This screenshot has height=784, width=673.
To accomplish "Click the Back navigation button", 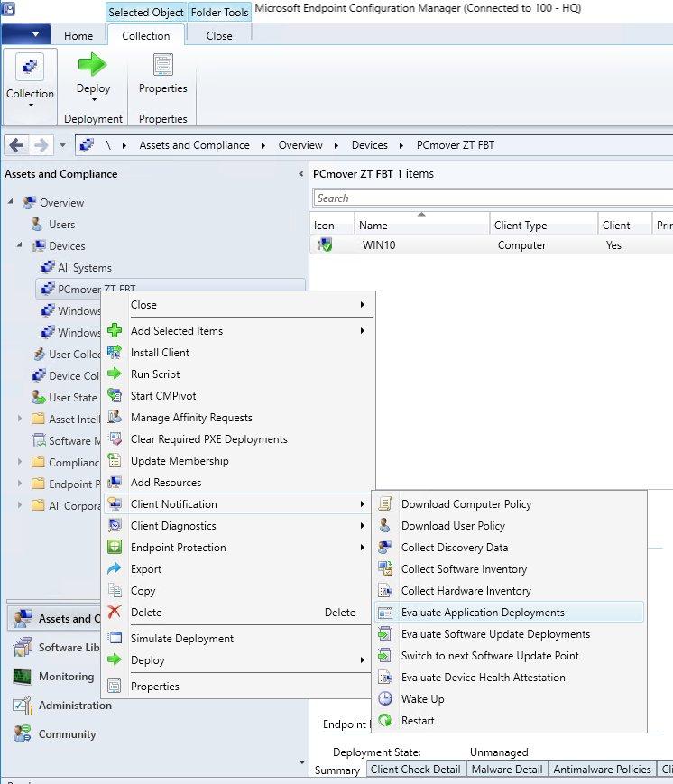I will point(16,145).
